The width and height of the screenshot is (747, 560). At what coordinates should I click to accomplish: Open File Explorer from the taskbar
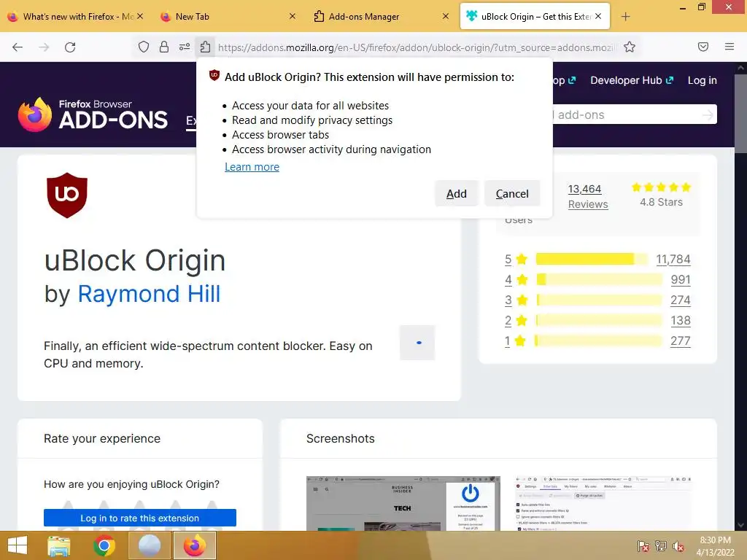59,545
